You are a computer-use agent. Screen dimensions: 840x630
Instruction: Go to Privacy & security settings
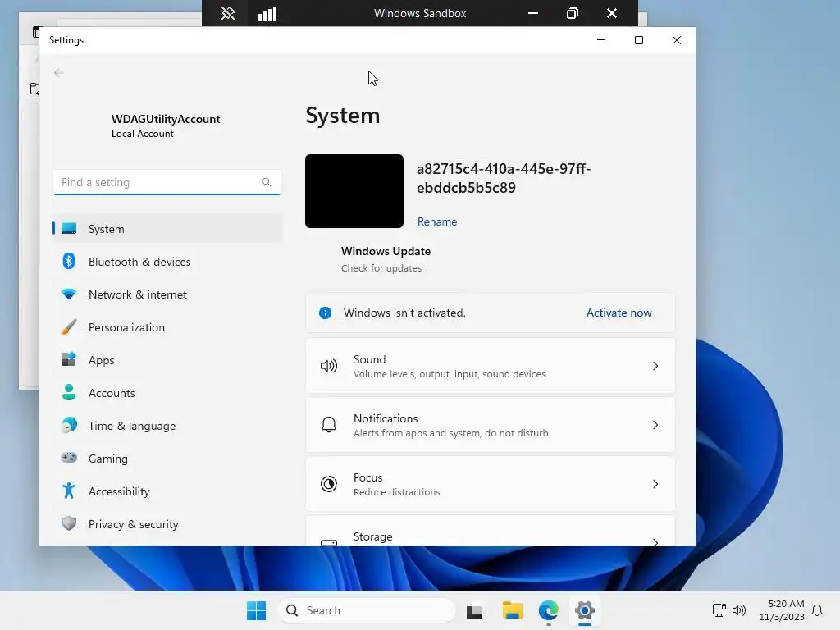(167, 524)
